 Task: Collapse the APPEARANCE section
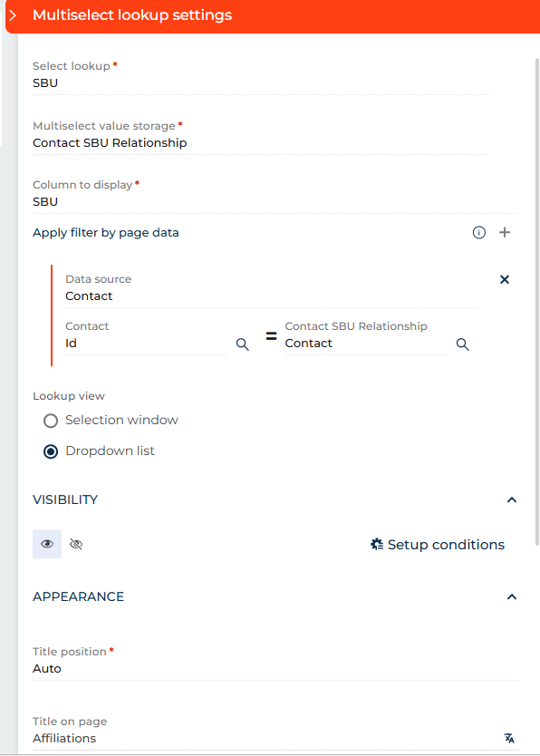pyautogui.click(x=512, y=596)
